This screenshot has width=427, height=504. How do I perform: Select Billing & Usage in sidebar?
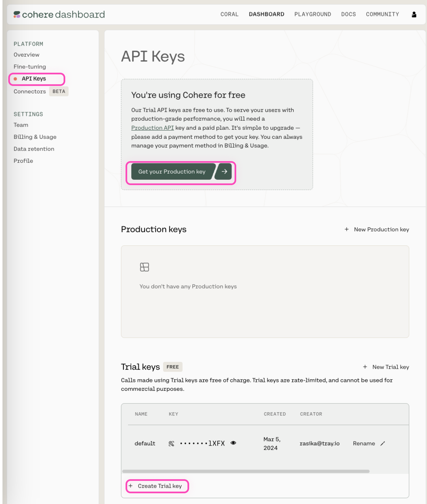point(35,137)
